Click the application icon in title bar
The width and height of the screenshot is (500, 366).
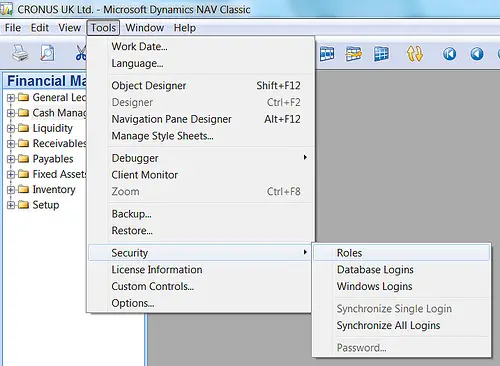[6, 9]
